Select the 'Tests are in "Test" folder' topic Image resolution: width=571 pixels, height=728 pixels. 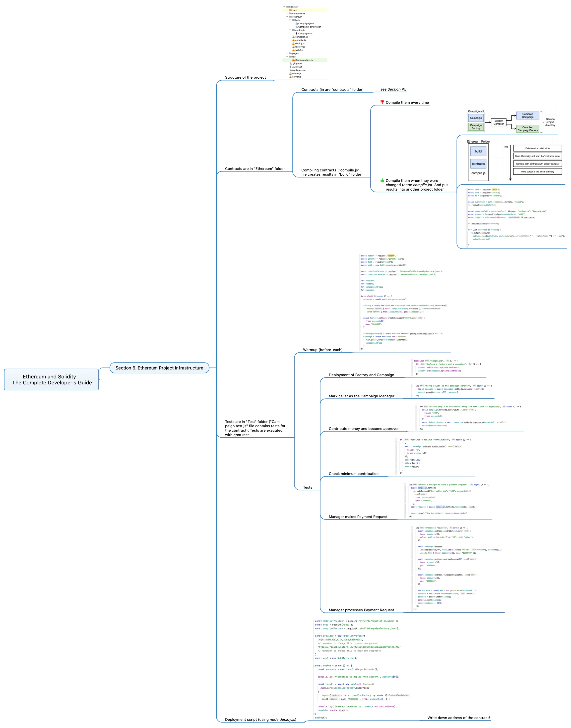(x=255, y=428)
